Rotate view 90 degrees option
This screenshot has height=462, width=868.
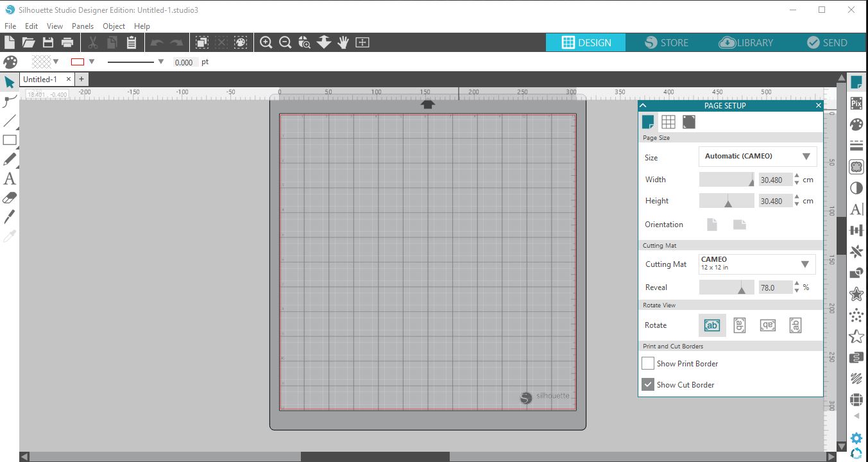pos(740,325)
